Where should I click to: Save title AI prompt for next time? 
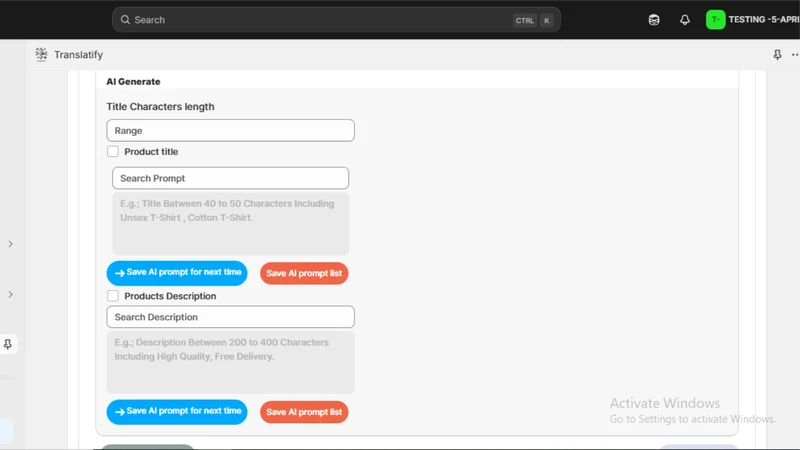177,273
